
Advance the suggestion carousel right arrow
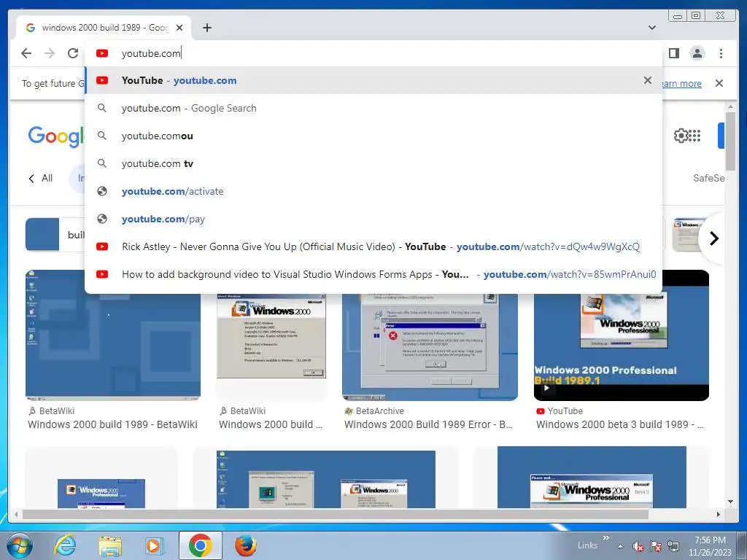point(713,238)
